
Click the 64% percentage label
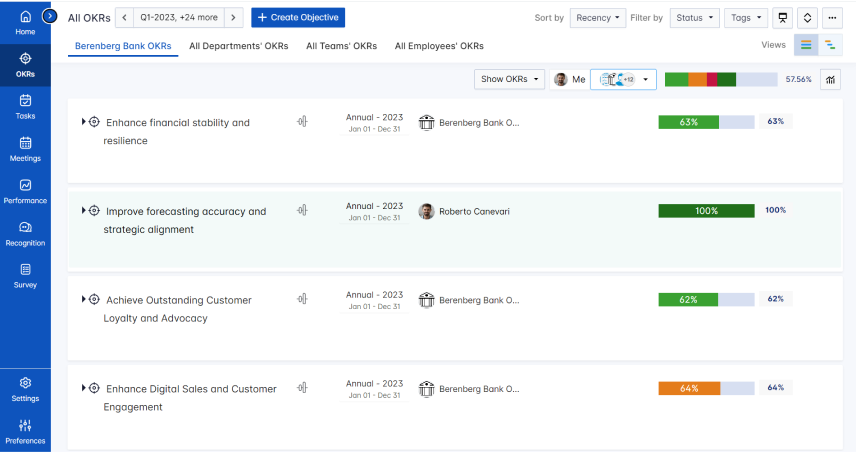(x=775, y=388)
